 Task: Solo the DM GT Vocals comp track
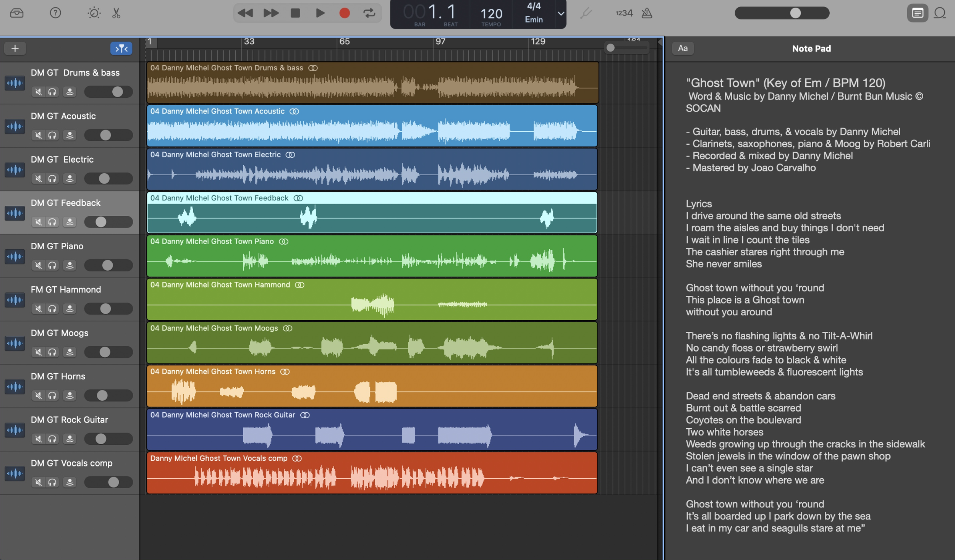[52, 482]
